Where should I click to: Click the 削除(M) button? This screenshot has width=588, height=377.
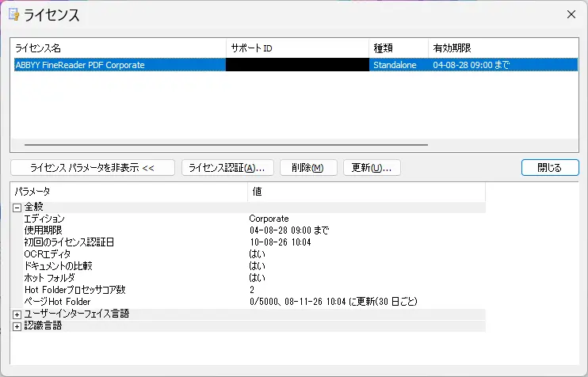[x=308, y=168]
